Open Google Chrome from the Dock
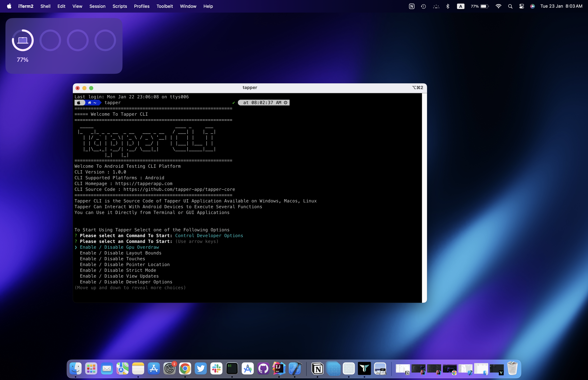Image resolution: width=588 pixels, height=380 pixels. pyautogui.click(x=185, y=369)
